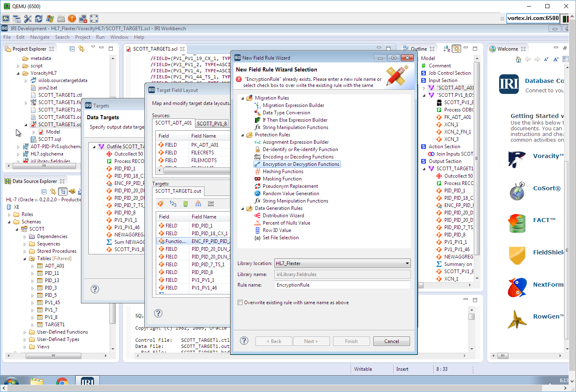
Task: Click the CoSort link in Welcome view
Action: pos(547,188)
